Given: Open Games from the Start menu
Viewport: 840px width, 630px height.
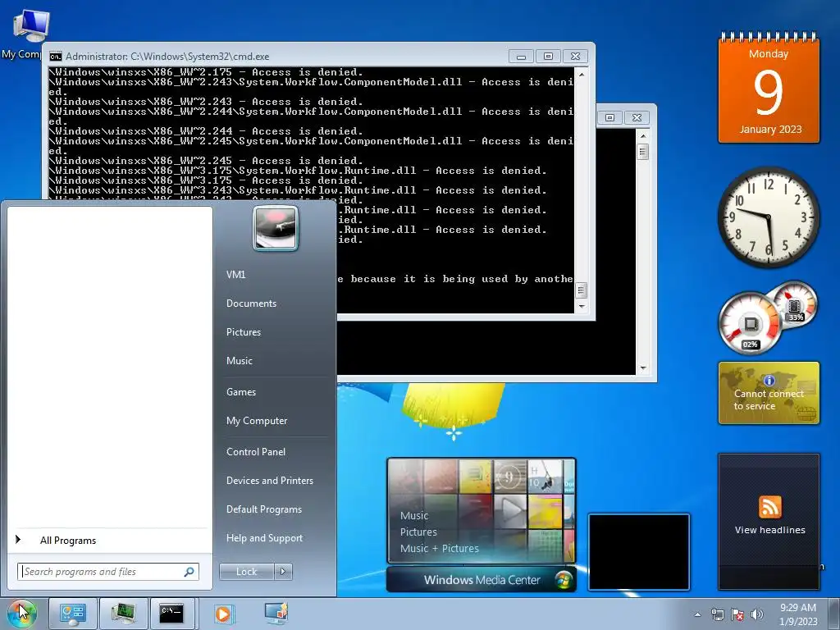Looking at the screenshot, I should (241, 392).
